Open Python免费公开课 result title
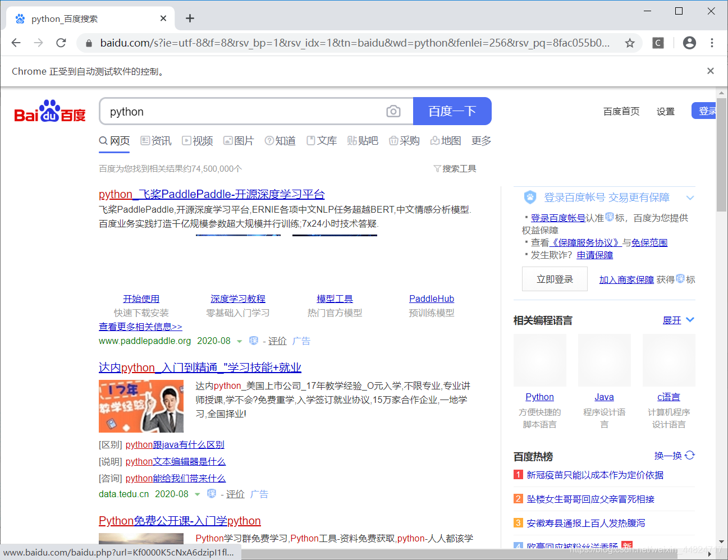The image size is (728, 560). (180, 521)
